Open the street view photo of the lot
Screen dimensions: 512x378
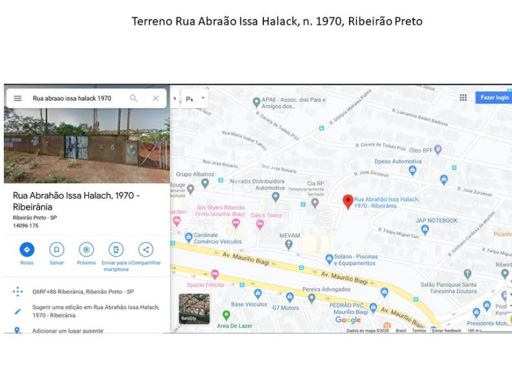[87, 145]
